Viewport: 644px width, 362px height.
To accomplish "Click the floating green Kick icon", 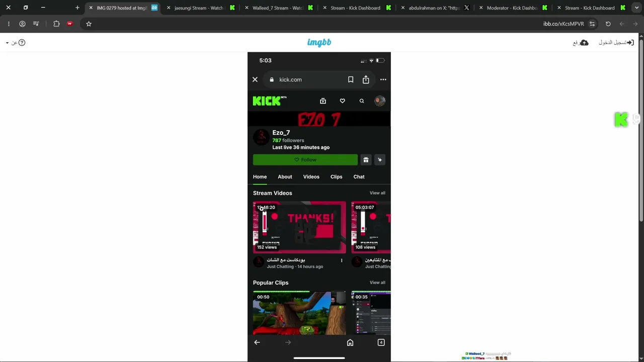I will [621, 120].
